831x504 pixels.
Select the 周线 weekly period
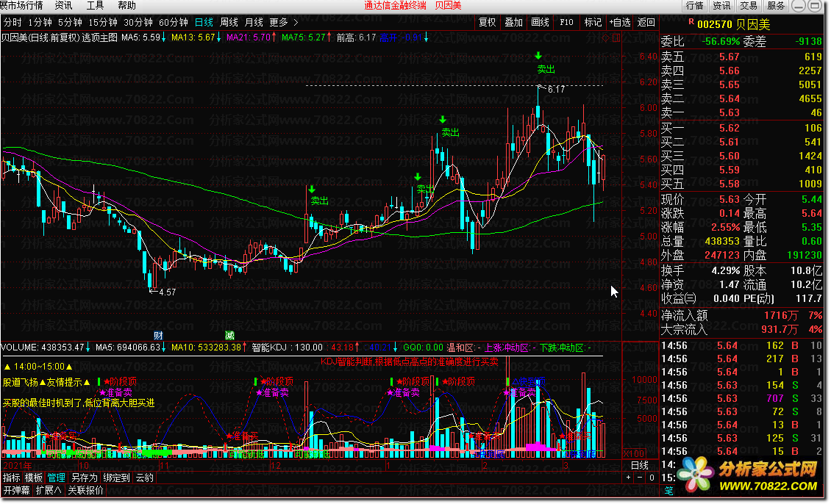(x=229, y=23)
